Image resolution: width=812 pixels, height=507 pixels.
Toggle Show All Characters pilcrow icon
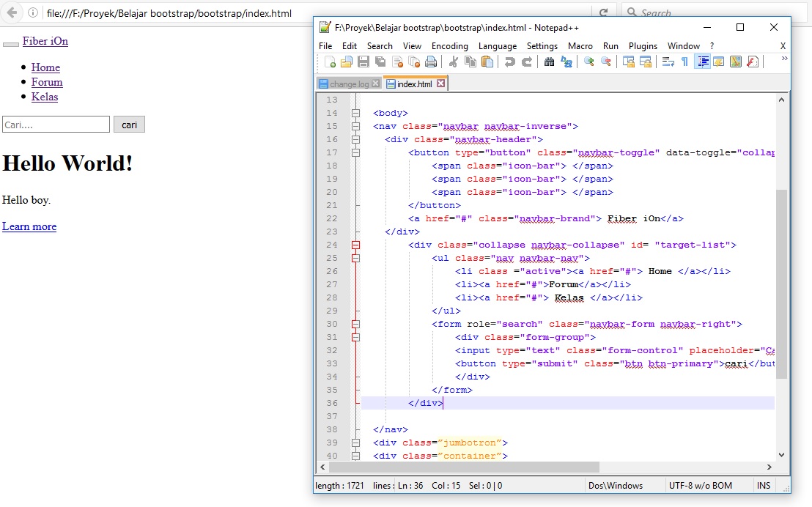pos(685,62)
